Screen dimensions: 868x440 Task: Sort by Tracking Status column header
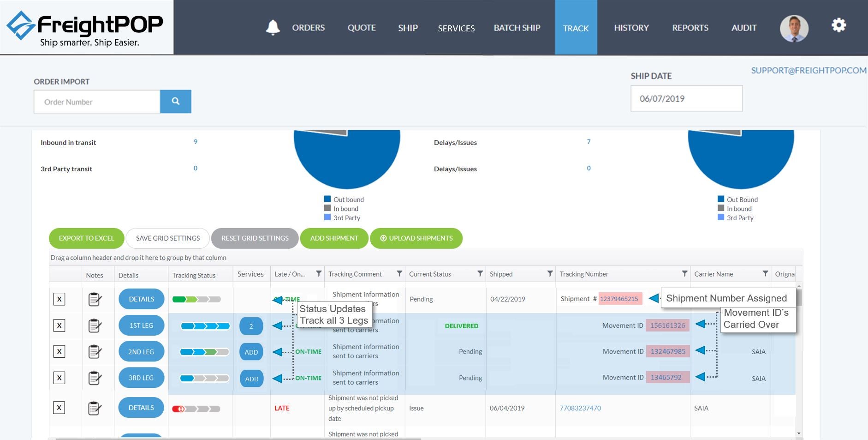194,275
